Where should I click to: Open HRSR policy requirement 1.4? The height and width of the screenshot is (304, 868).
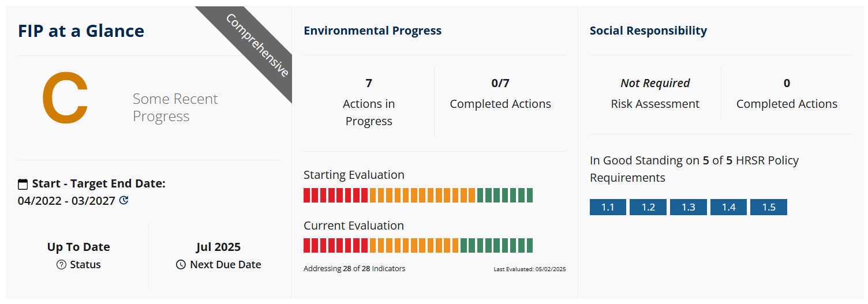click(728, 207)
